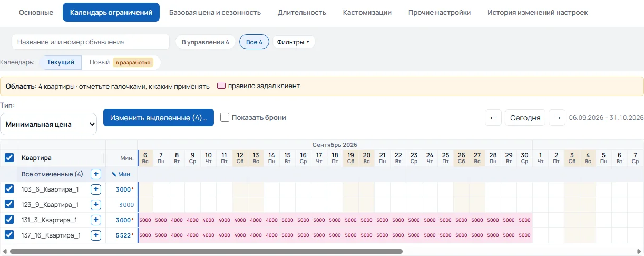Click 137_16_Квартира_1 price cell on September 30
Viewport: 644px width, 256px height.
(x=524, y=235)
